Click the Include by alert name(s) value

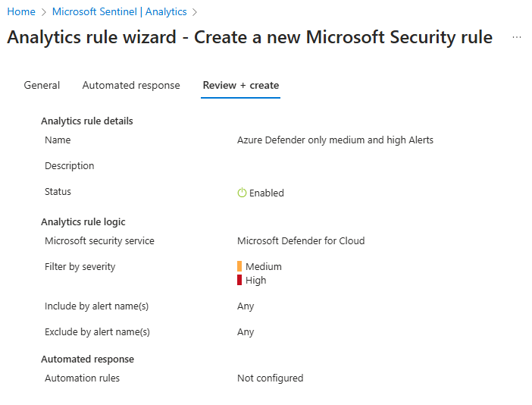click(246, 306)
